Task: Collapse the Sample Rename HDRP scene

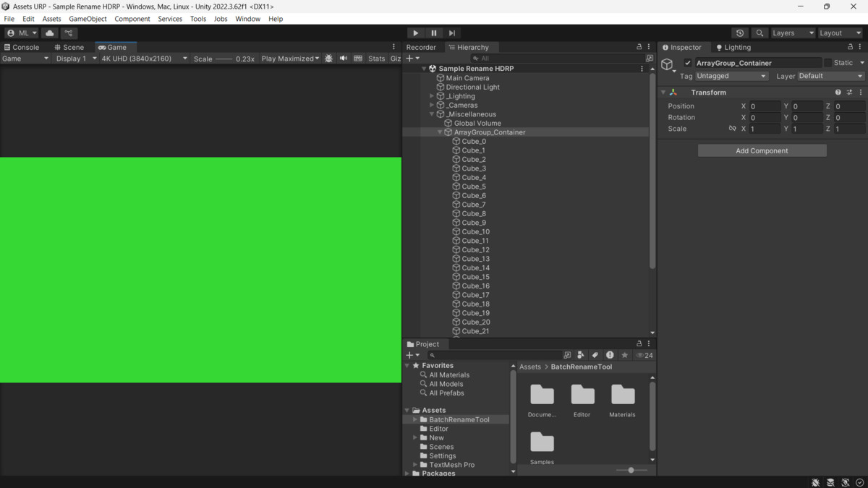Action: click(423, 68)
